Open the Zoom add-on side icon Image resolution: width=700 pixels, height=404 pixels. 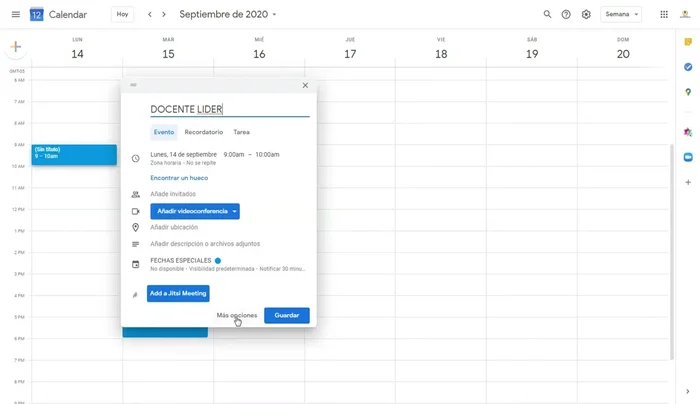point(688,157)
